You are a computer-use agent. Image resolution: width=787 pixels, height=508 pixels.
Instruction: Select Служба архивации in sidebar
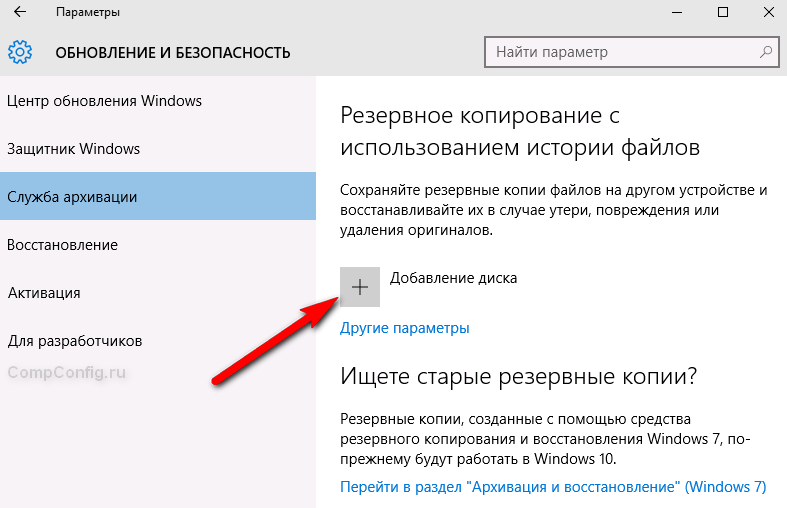tap(73, 197)
